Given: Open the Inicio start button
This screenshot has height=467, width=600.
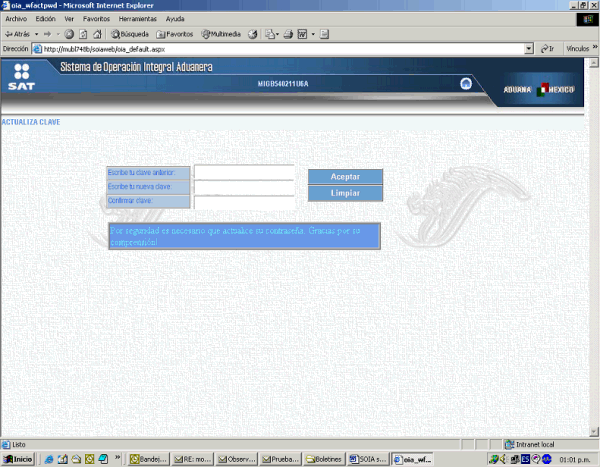Looking at the screenshot, I should point(18,459).
